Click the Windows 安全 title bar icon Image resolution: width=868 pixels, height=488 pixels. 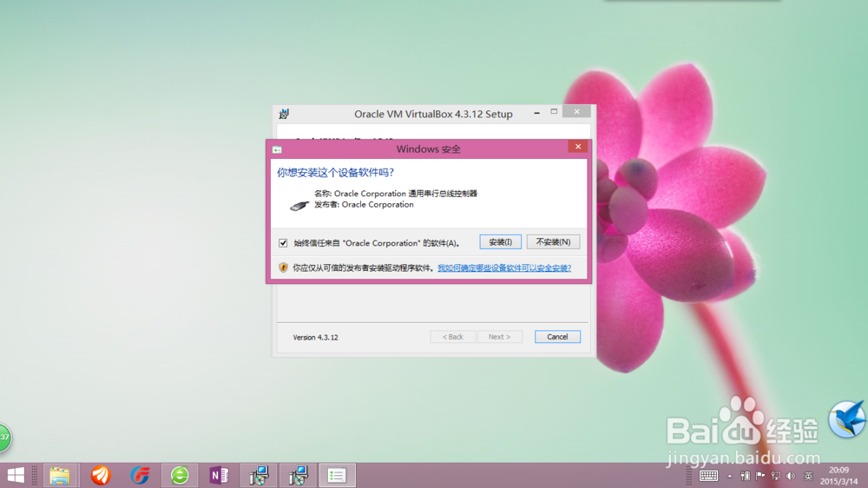(278, 149)
